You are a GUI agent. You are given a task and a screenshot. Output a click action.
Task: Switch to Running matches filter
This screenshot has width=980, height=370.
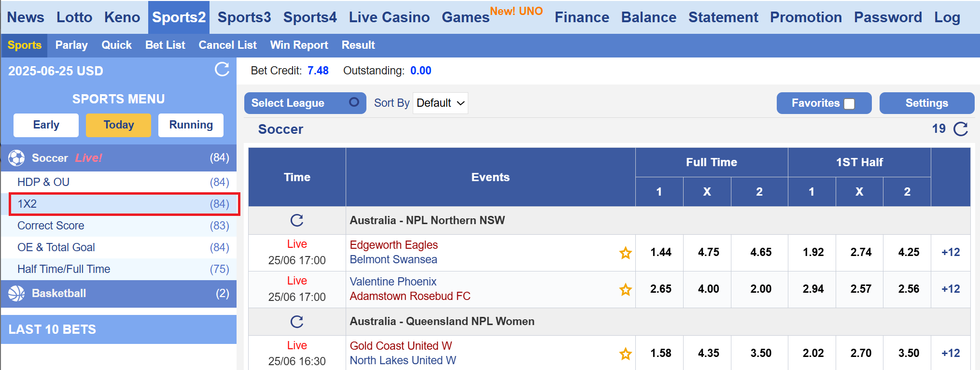pos(191,125)
